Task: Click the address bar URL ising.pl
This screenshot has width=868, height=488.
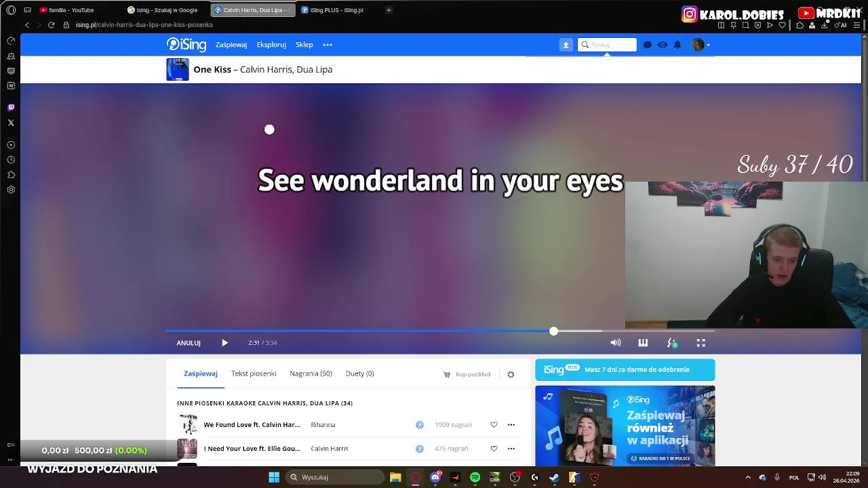Action: tap(144, 25)
